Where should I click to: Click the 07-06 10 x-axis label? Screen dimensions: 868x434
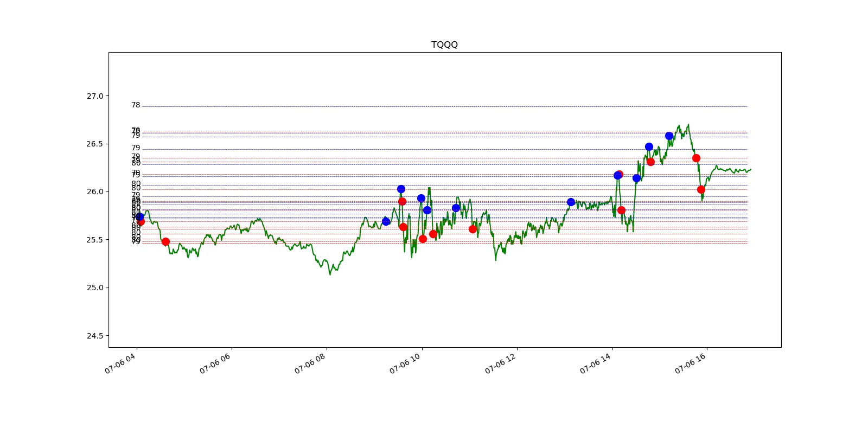tap(405, 363)
